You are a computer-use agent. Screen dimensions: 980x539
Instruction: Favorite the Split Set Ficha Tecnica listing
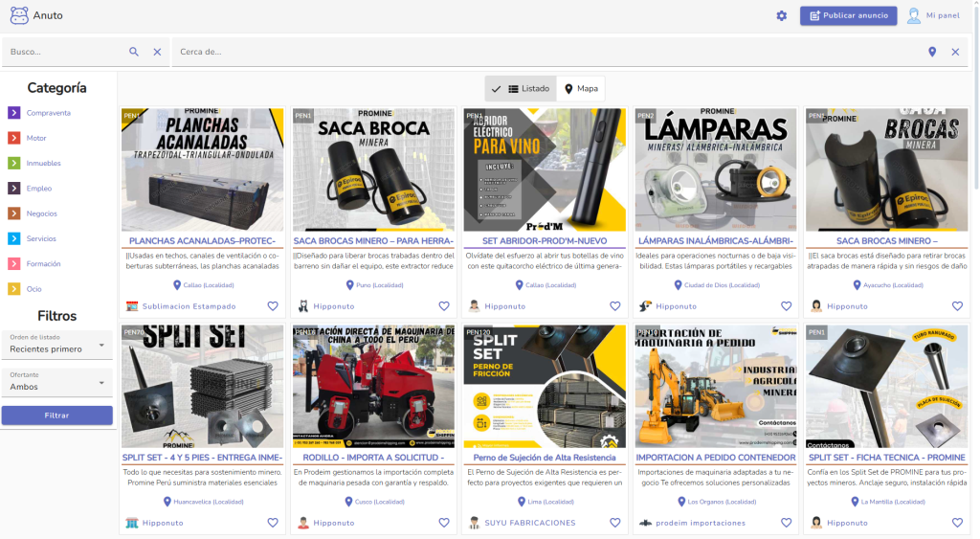click(957, 523)
